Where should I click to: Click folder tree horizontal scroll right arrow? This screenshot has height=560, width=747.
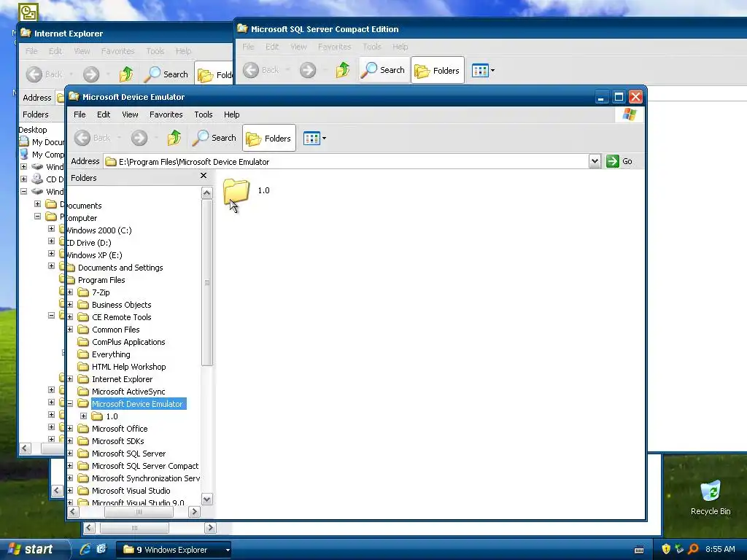coord(194,512)
